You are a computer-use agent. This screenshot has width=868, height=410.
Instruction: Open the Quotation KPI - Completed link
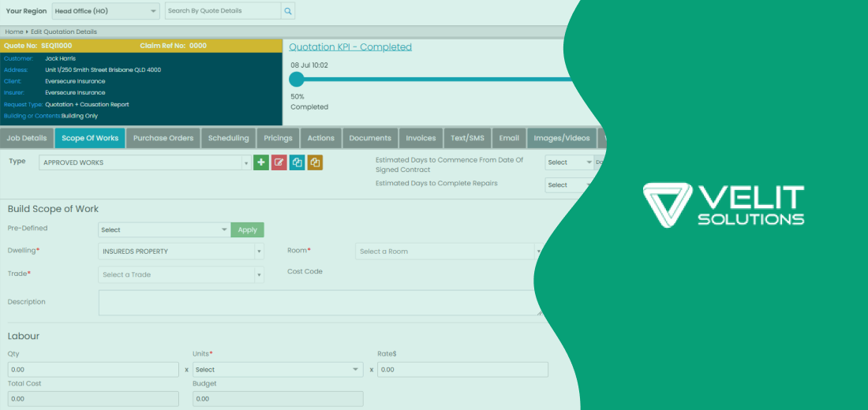[x=350, y=47]
